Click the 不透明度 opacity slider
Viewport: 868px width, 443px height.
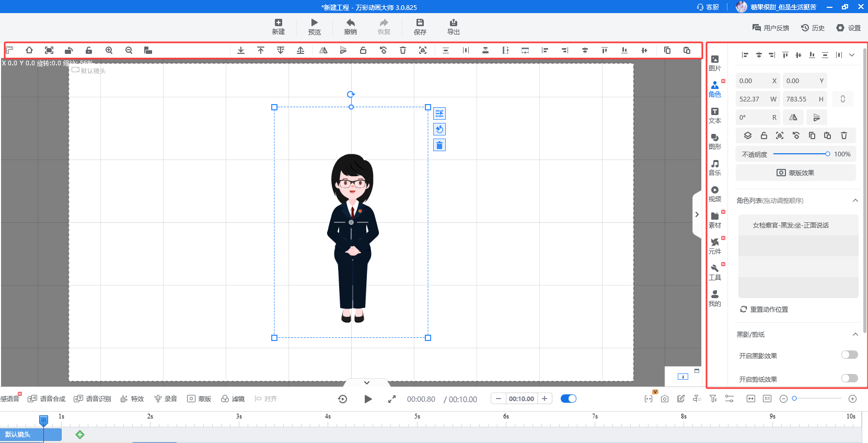(x=800, y=154)
